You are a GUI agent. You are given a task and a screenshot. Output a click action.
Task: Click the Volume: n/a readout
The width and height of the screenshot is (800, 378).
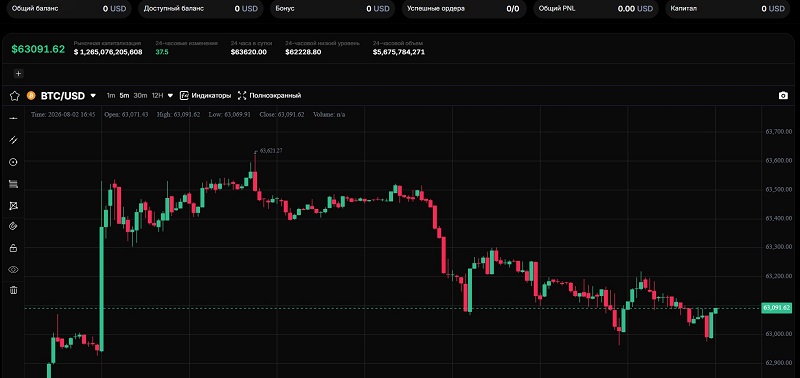pyautogui.click(x=329, y=114)
